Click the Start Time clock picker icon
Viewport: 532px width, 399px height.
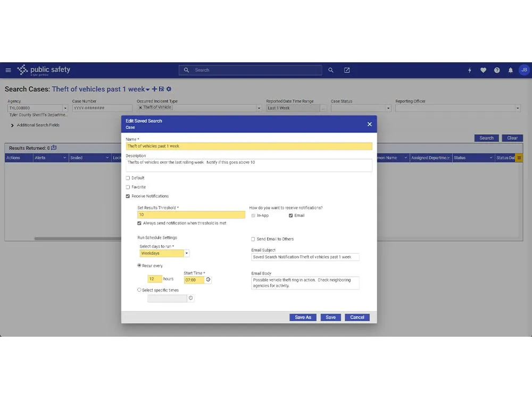click(x=208, y=280)
